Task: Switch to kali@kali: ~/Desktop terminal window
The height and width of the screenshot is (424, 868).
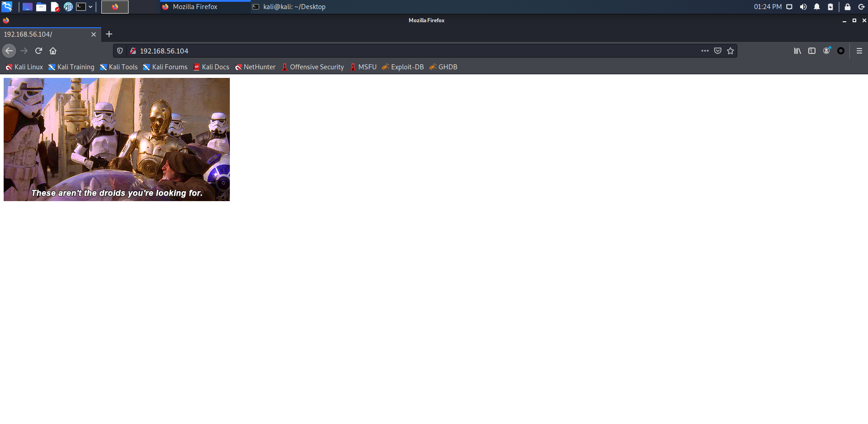Action: coord(296,7)
